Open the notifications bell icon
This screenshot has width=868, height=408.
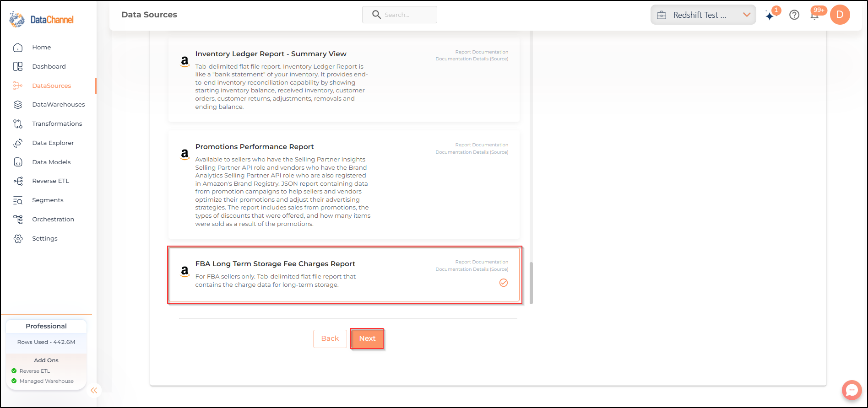click(x=814, y=16)
